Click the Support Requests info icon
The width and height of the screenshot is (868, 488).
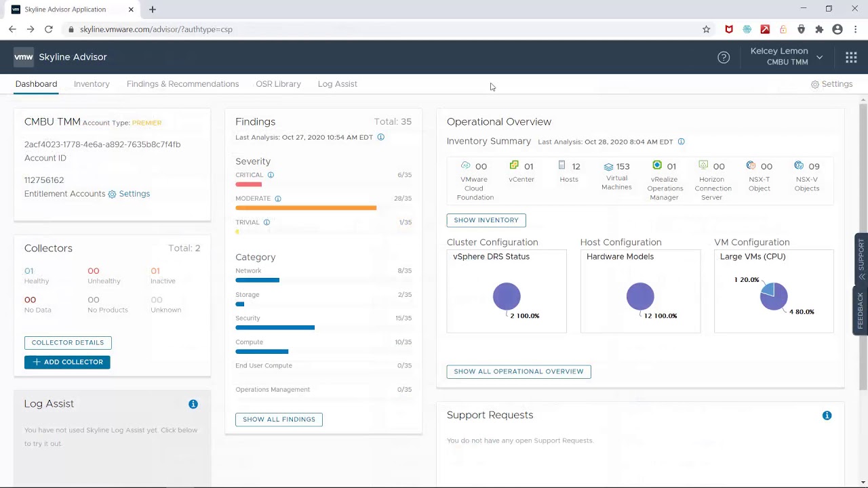point(827,415)
